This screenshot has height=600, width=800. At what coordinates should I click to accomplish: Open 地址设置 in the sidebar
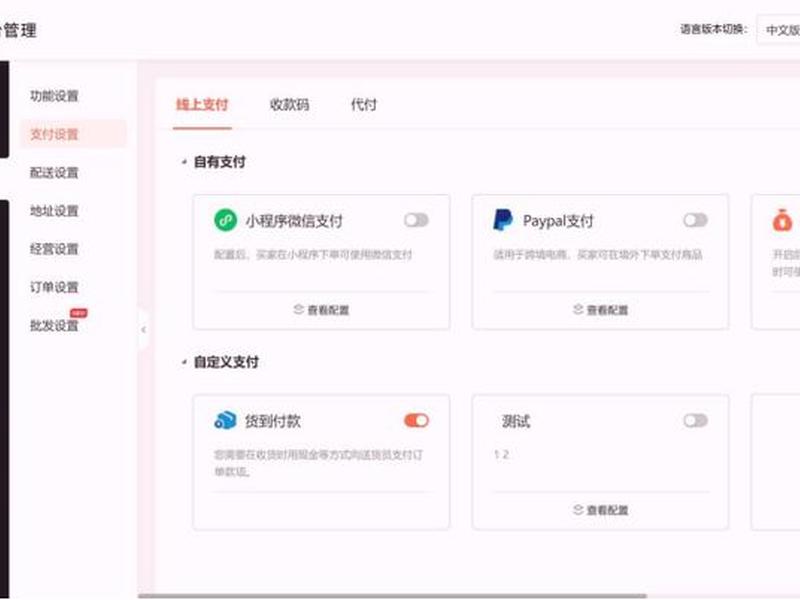point(54,211)
